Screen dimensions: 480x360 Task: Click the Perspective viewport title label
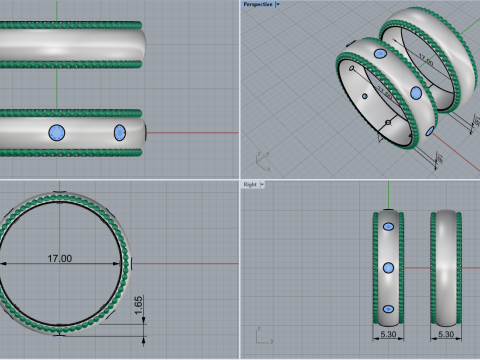point(257,4)
